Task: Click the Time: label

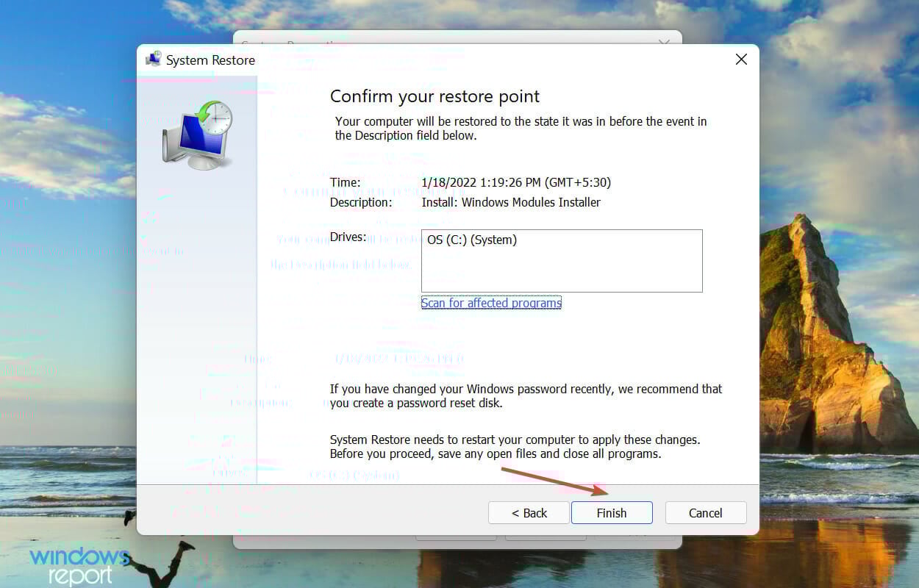Action: click(346, 182)
